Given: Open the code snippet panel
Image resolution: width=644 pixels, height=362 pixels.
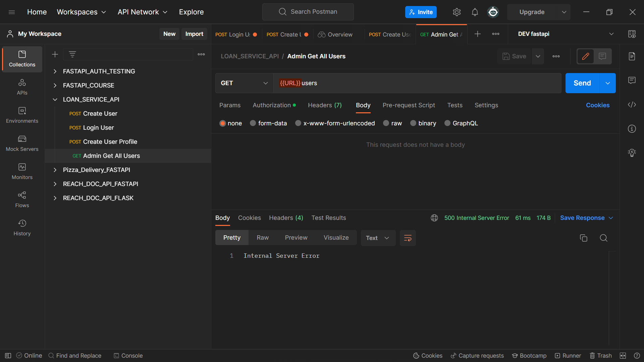Looking at the screenshot, I should (x=632, y=105).
